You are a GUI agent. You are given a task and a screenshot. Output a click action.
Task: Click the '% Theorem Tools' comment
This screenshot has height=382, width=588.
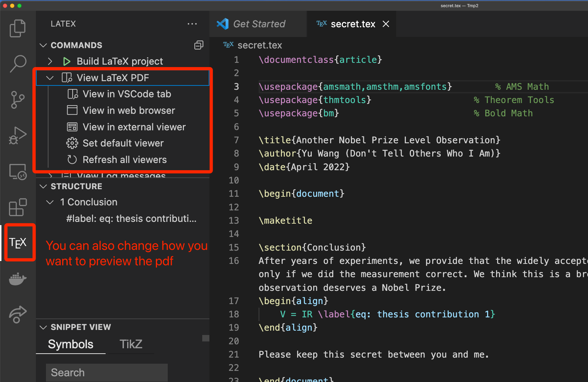click(514, 100)
